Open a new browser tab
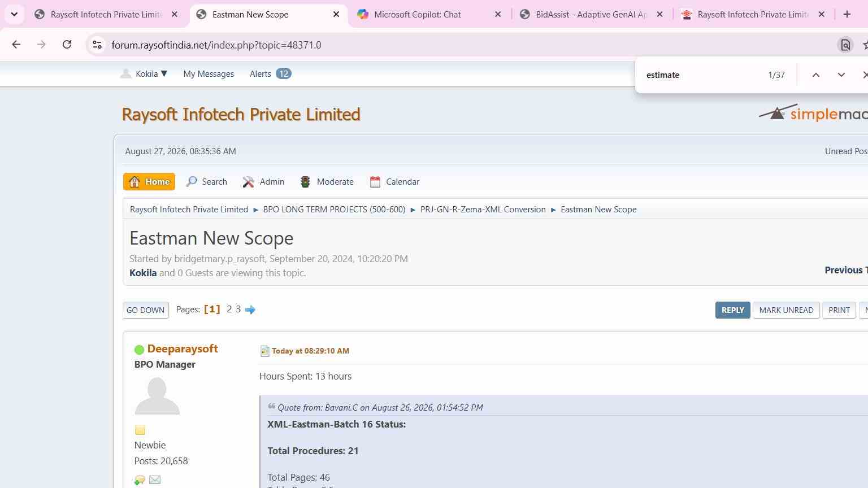 pyautogui.click(x=847, y=14)
